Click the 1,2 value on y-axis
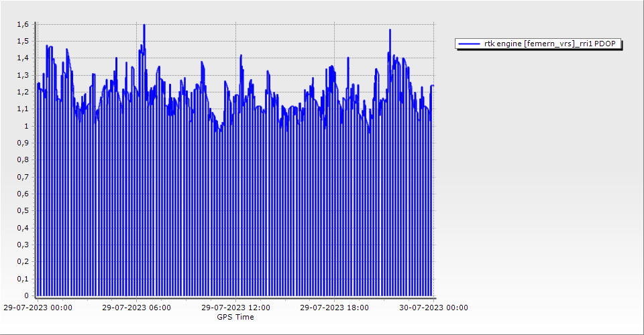This screenshot has height=335, width=644. pos(23,92)
